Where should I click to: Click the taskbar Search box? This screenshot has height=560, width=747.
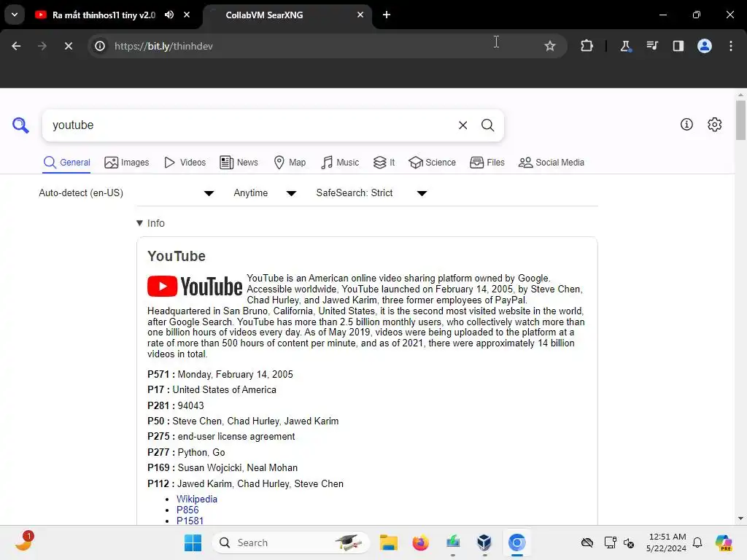pos(290,542)
